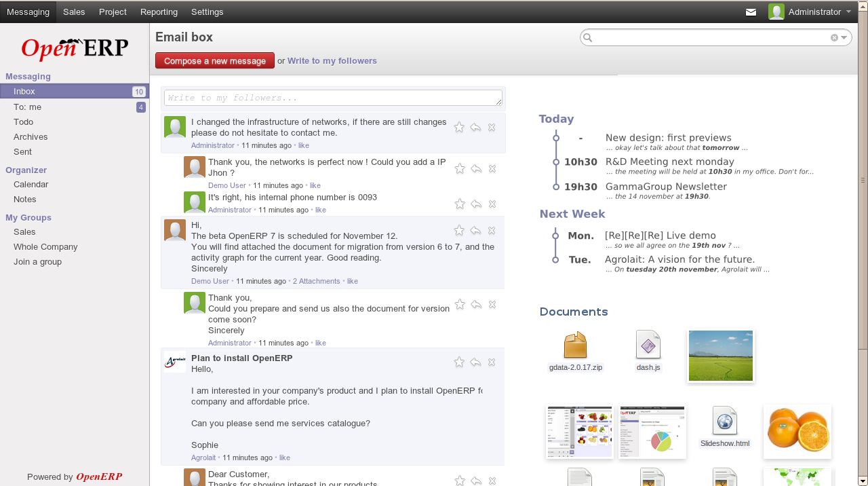
Task: Open the oranges image thumbnail
Action: (x=797, y=432)
